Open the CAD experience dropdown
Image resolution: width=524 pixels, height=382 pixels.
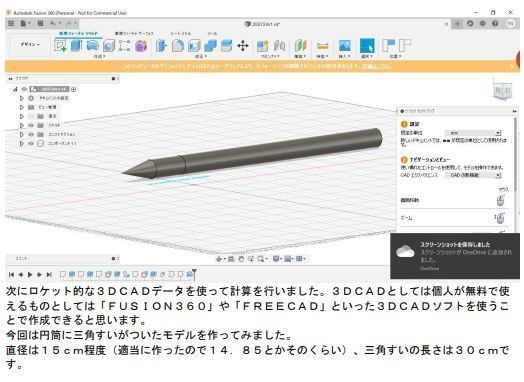point(473,175)
